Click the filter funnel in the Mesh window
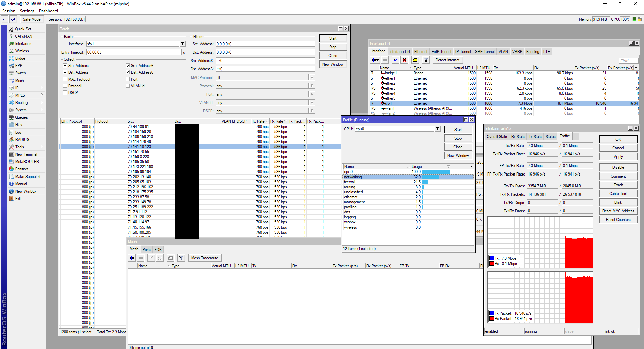Viewport: 644px width, 349px height. pyautogui.click(x=181, y=258)
